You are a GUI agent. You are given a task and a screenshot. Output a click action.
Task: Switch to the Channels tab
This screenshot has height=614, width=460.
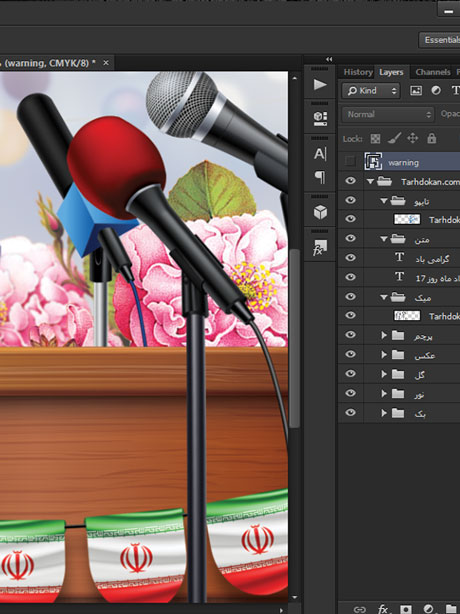[x=433, y=72]
